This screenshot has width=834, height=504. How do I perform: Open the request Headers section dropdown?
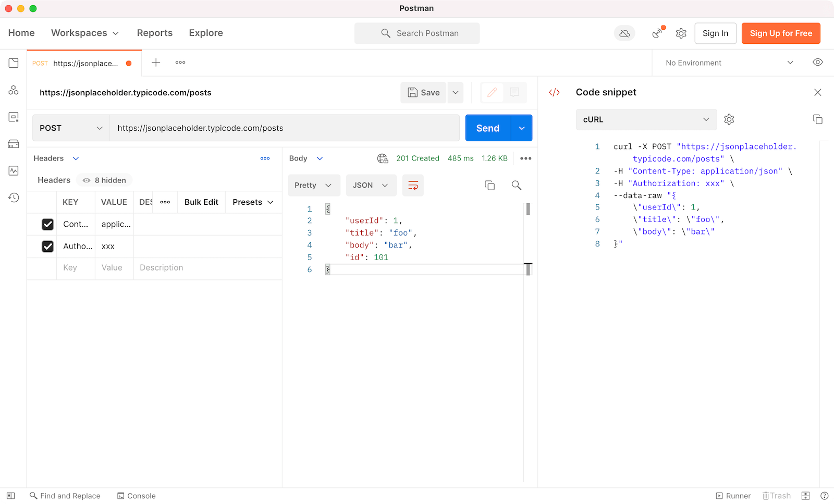(56, 158)
